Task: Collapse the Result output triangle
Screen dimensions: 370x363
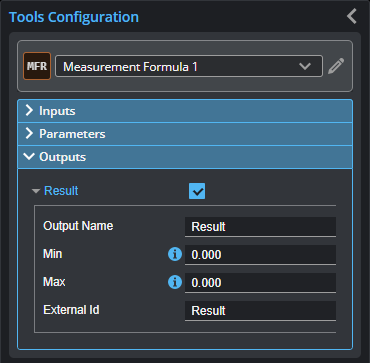Action: 36,191
